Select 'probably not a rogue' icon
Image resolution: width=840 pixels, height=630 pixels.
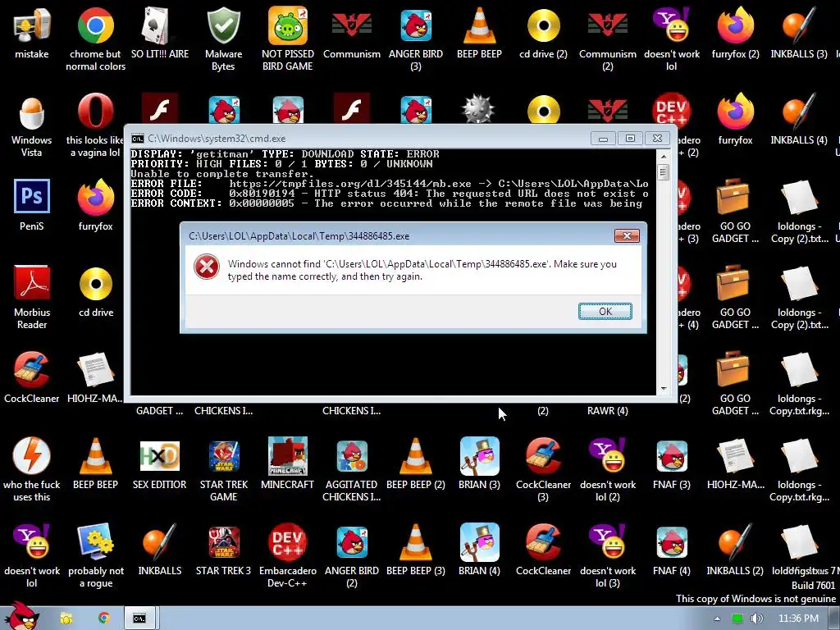[x=96, y=556]
